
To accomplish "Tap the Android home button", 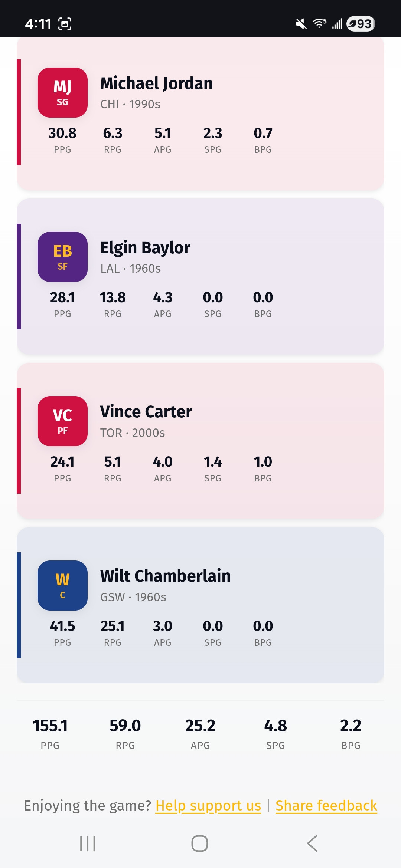I will coord(200,844).
